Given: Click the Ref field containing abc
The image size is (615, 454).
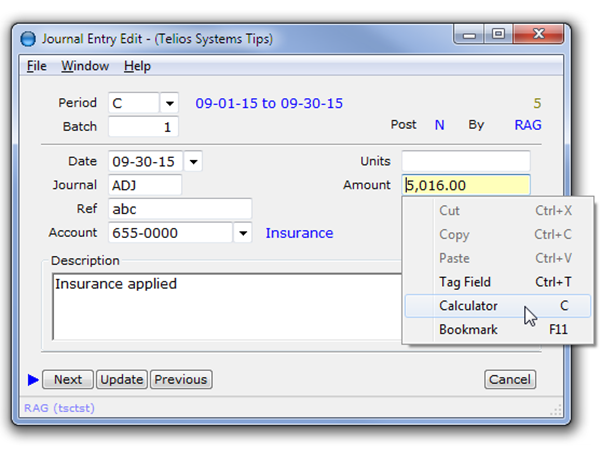Looking at the screenshot, I should pyautogui.click(x=179, y=209).
